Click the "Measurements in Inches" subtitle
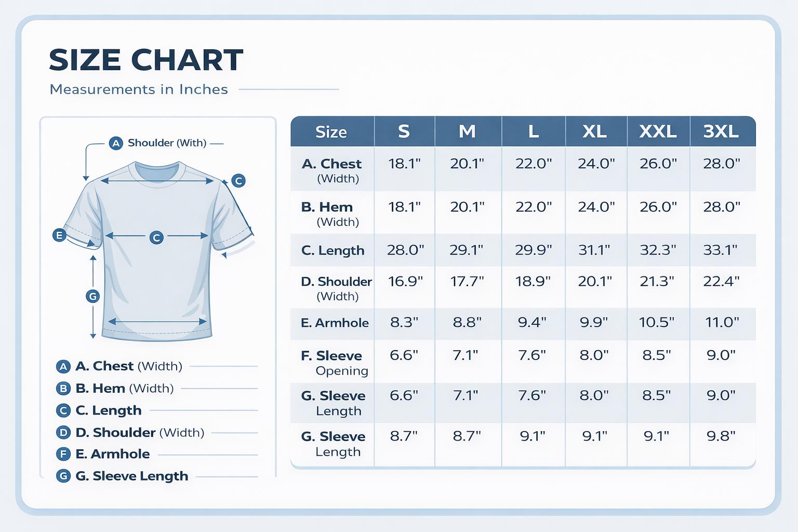The image size is (798, 532). click(139, 89)
